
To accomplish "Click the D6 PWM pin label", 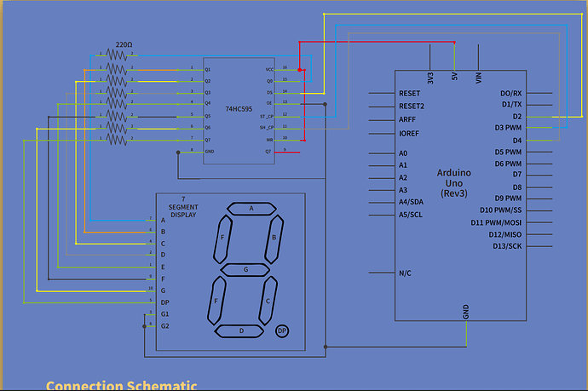I will (x=508, y=164).
